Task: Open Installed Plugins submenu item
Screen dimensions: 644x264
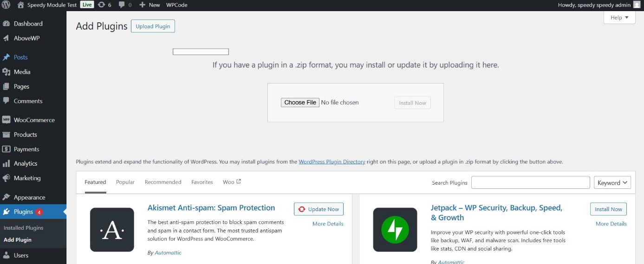Action: tap(23, 228)
